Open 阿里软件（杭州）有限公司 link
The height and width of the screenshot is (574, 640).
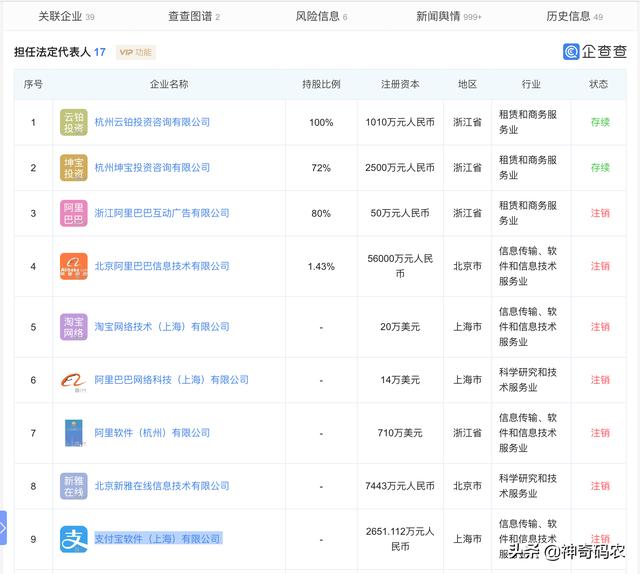click(152, 433)
